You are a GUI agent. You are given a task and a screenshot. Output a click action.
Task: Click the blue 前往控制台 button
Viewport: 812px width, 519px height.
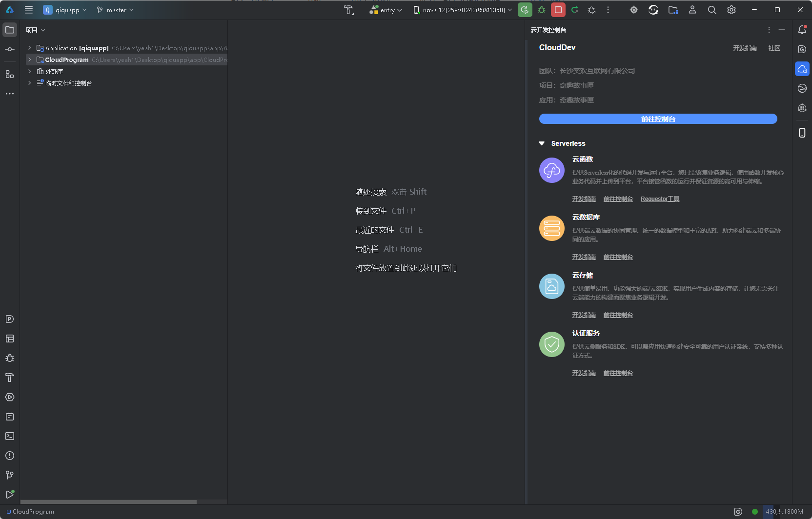658,119
